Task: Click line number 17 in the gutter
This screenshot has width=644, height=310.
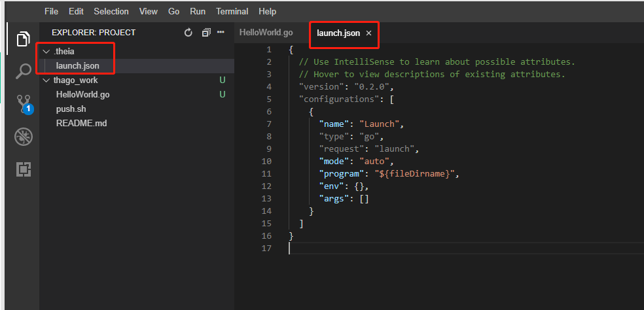Action: click(x=266, y=248)
